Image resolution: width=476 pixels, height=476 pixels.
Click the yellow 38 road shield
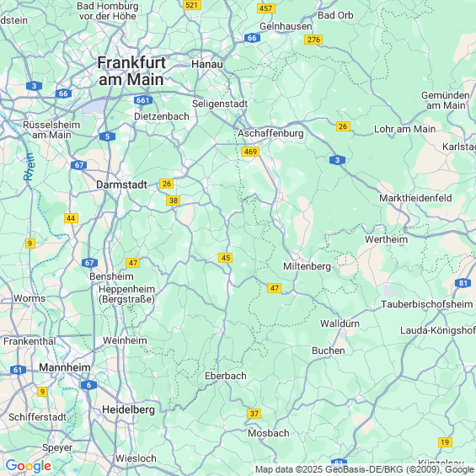[x=174, y=201]
